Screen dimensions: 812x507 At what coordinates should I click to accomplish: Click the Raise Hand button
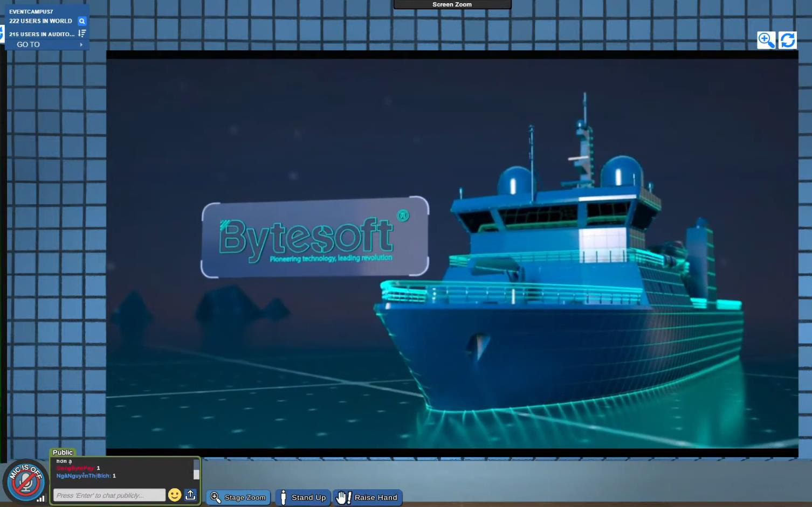pyautogui.click(x=368, y=497)
